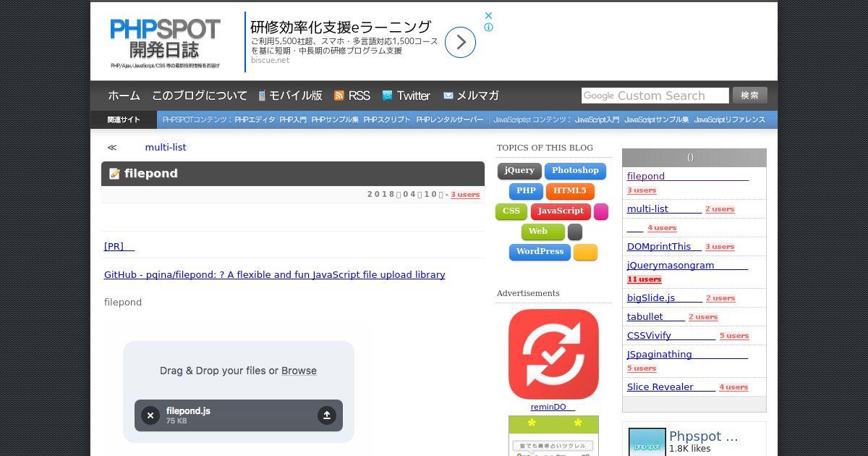
Task: Open jQuerymasongram in sidebar list
Action: point(687,265)
